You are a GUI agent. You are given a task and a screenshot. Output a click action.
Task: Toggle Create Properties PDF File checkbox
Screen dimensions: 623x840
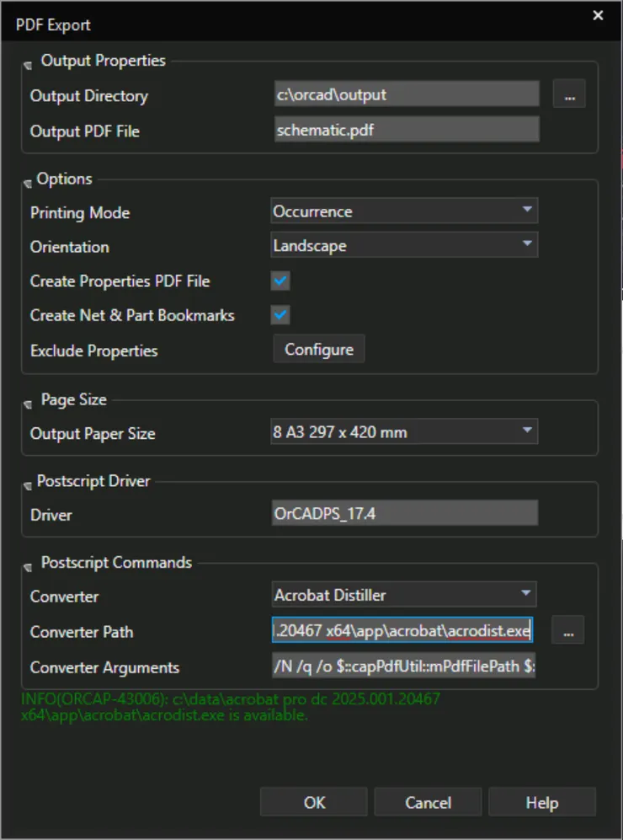point(280,281)
